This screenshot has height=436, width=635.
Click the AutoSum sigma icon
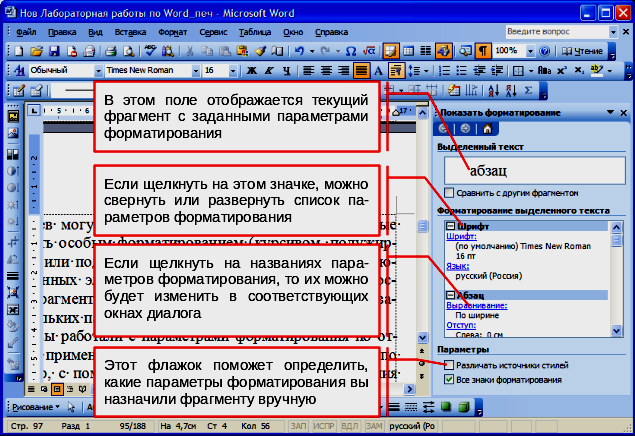point(528,90)
